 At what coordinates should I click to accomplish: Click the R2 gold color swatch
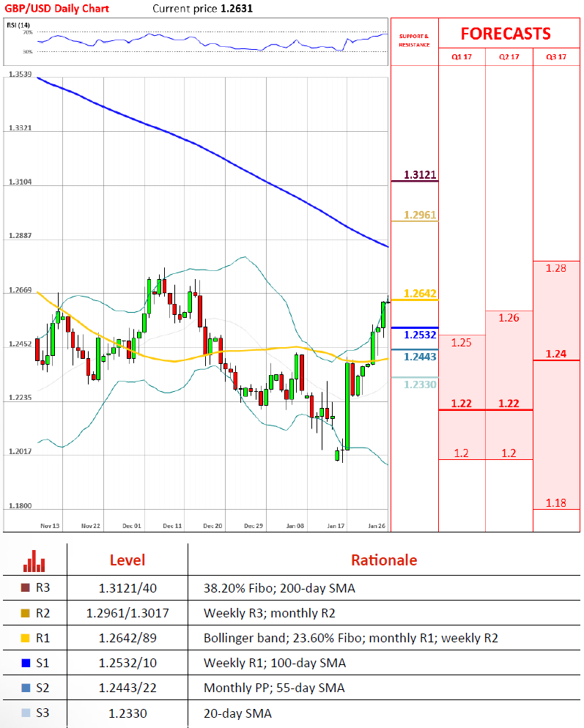pyautogui.click(x=26, y=613)
